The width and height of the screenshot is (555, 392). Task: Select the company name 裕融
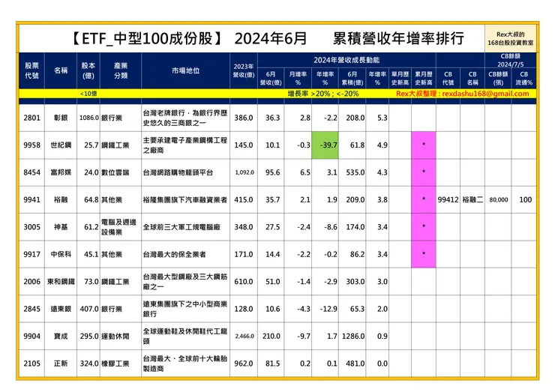coord(61,199)
